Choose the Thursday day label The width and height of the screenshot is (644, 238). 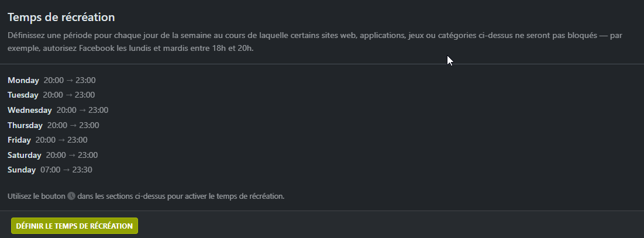25,125
